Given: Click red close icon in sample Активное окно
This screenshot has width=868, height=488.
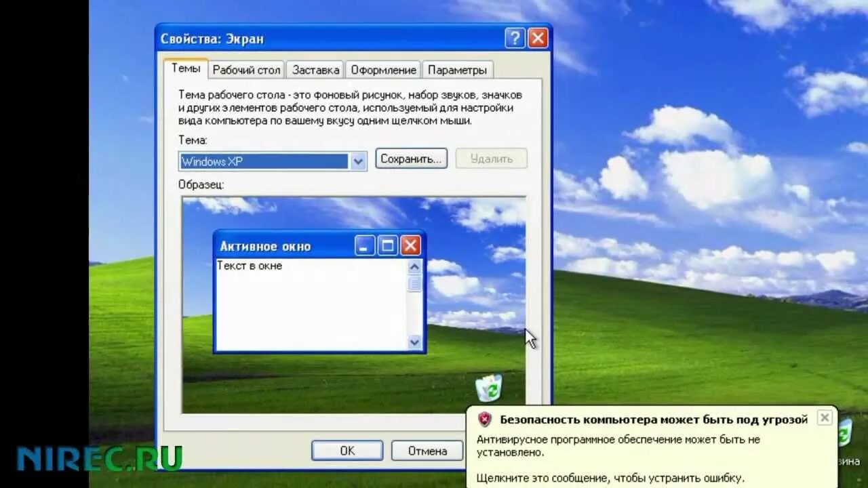Looking at the screenshot, I should pyautogui.click(x=410, y=245).
